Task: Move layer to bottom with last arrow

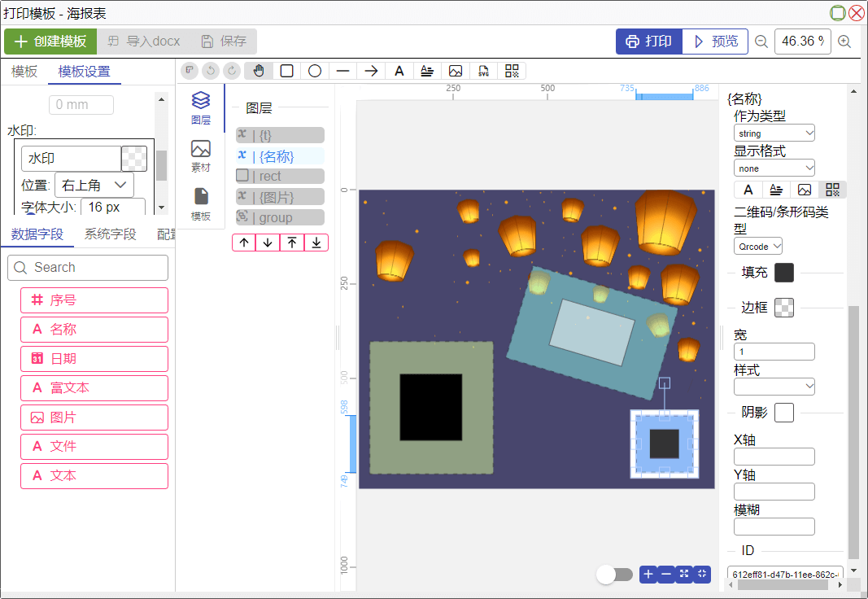Action: pos(316,243)
